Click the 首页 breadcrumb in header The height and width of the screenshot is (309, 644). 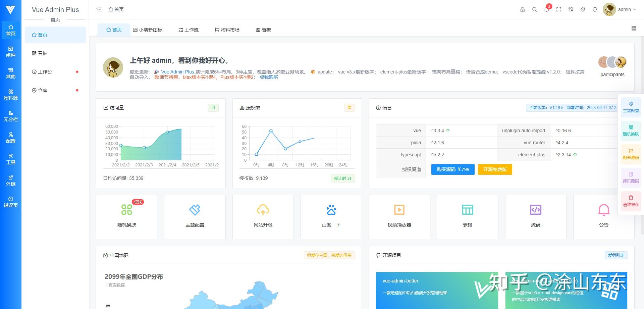tap(116, 9)
